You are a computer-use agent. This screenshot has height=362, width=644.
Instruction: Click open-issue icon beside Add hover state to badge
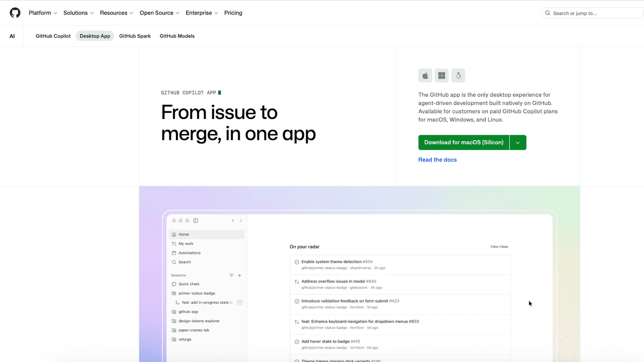tap(297, 342)
